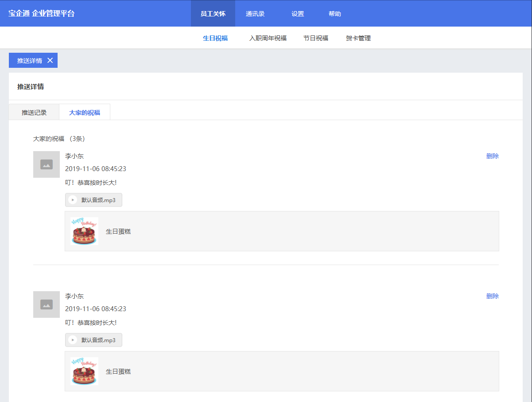Viewport: 532px width, 402px height.
Task: Select the 大家的祝福 tab
Action: click(85, 113)
